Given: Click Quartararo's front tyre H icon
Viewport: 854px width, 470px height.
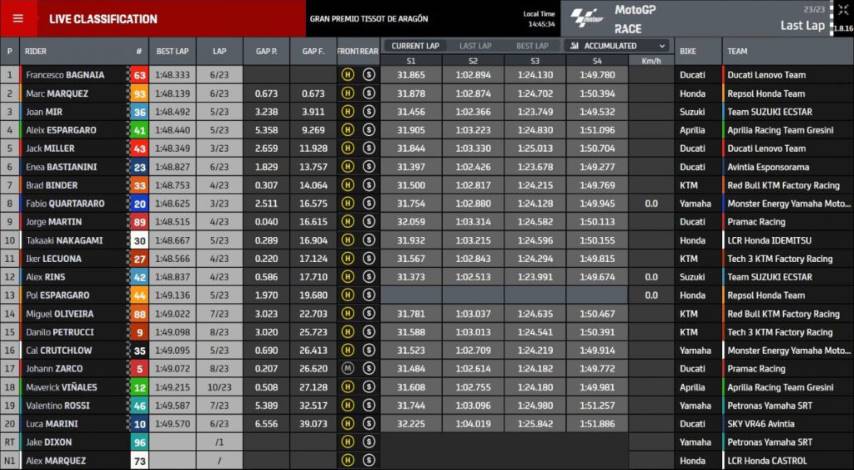Looking at the screenshot, I should (x=347, y=204).
